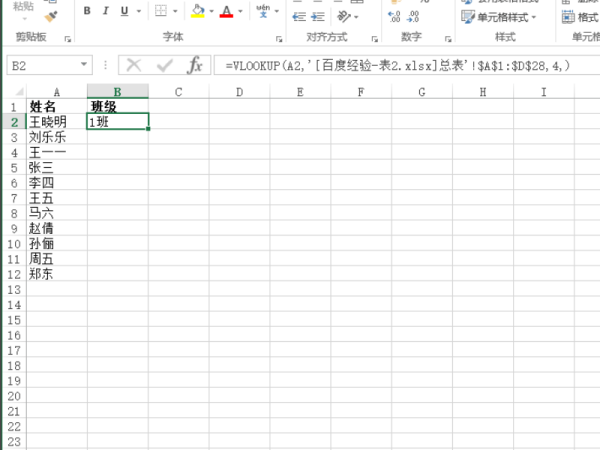Screen dimensions: 600x450
Task: Expand the phonetic guide dropdown arrow
Action: pos(277,11)
